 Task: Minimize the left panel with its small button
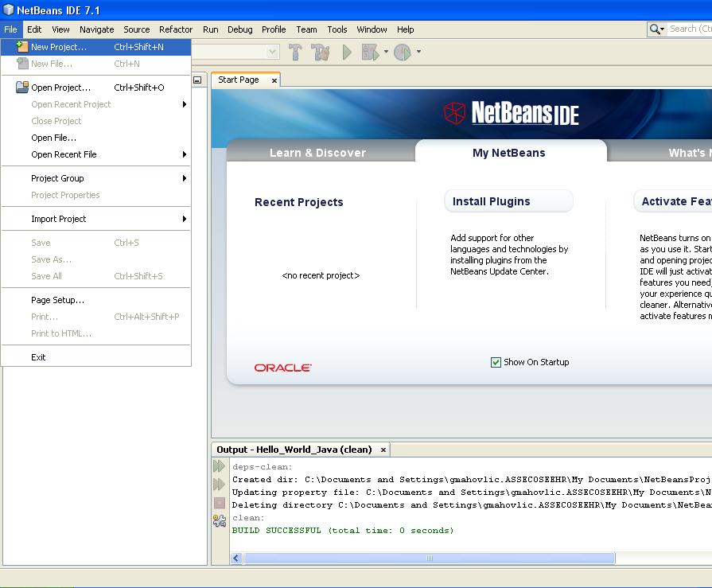[x=197, y=80]
